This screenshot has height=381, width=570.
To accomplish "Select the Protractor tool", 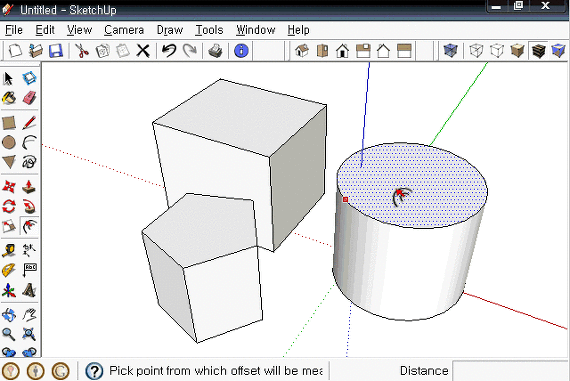I will coord(9,270).
